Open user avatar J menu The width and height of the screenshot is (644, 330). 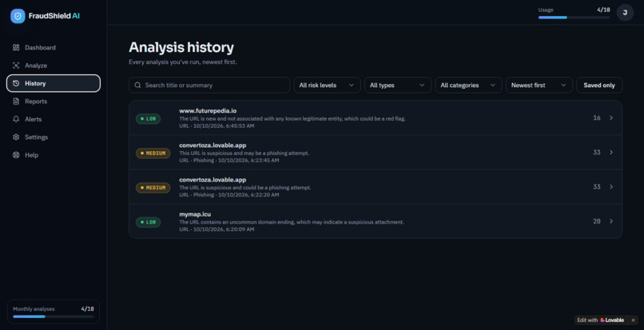click(x=625, y=13)
